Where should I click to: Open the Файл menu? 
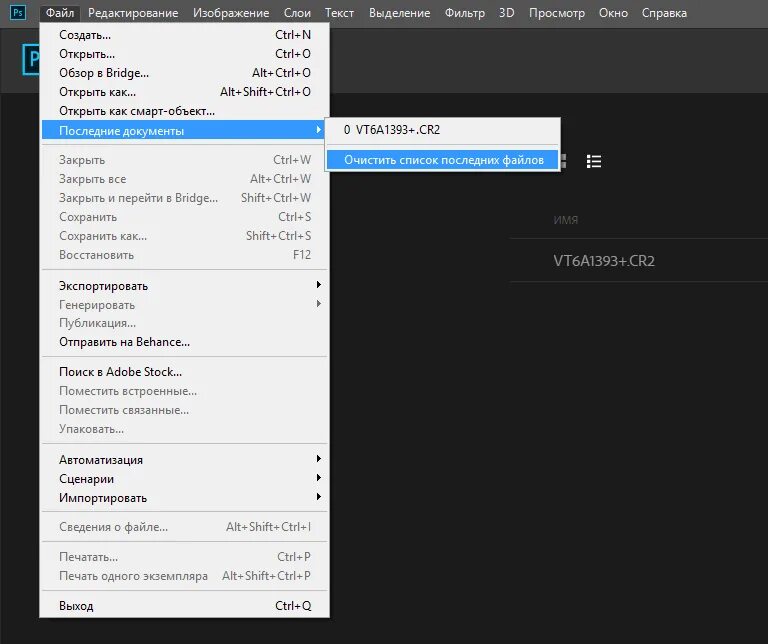point(60,13)
